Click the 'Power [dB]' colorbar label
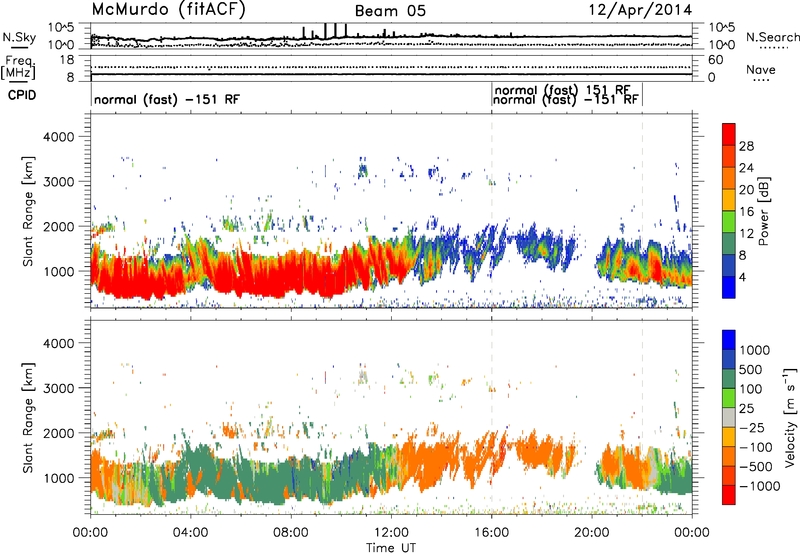Viewport: 800px width, 554px height. click(x=764, y=211)
